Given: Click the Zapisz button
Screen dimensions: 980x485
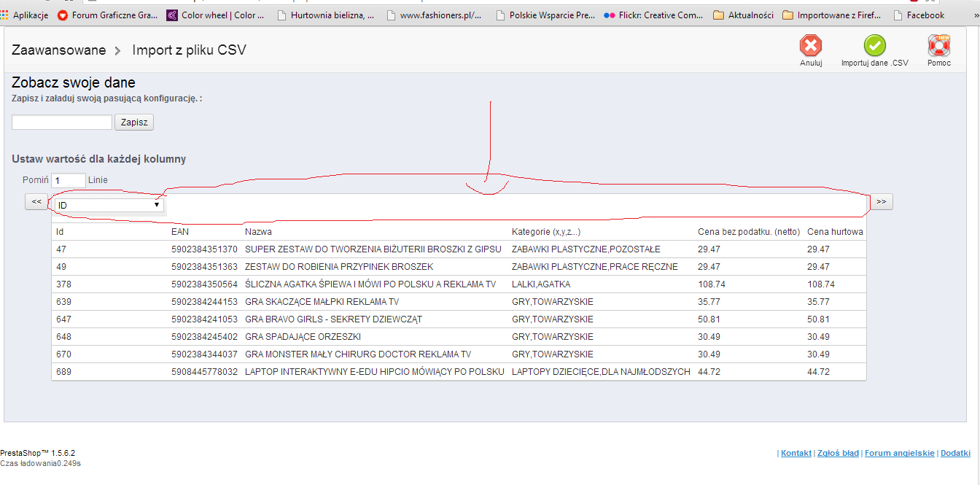Looking at the screenshot, I should [x=134, y=123].
